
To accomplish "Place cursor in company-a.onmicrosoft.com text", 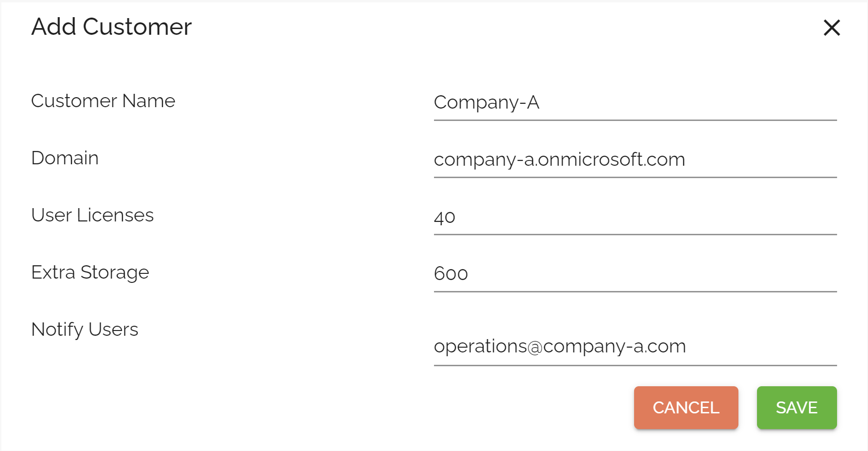I will coord(559,160).
